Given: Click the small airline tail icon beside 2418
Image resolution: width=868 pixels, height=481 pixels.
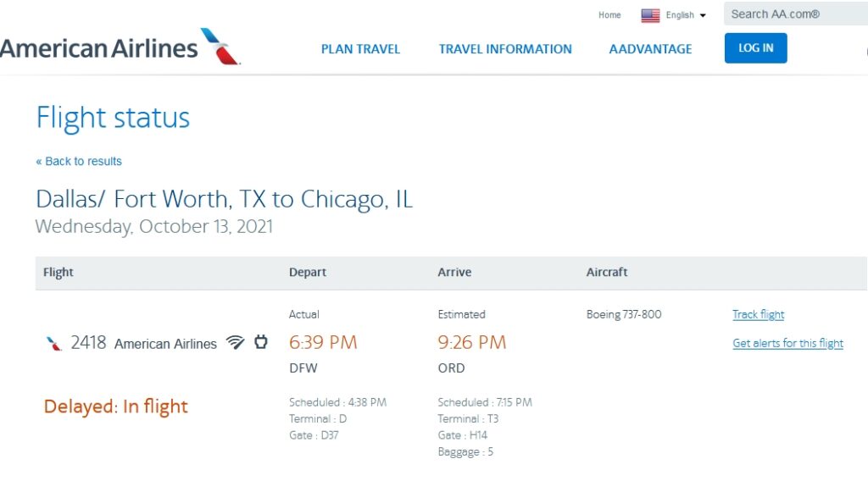Looking at the screenshot, I should click(54, 343).
